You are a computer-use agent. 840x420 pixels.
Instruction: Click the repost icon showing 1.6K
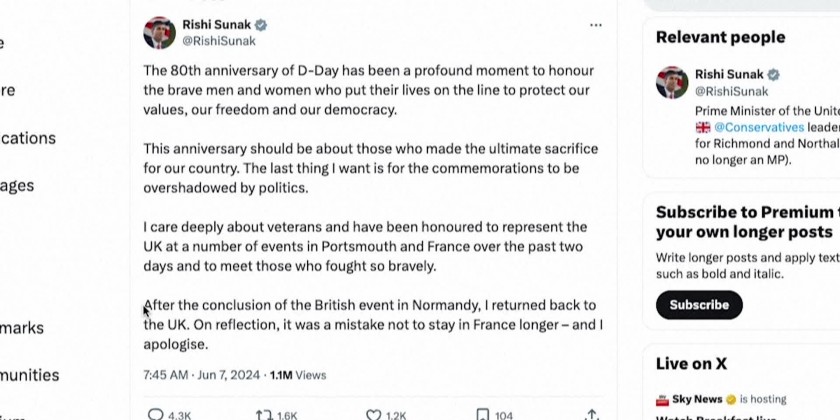tap(264, 414)
